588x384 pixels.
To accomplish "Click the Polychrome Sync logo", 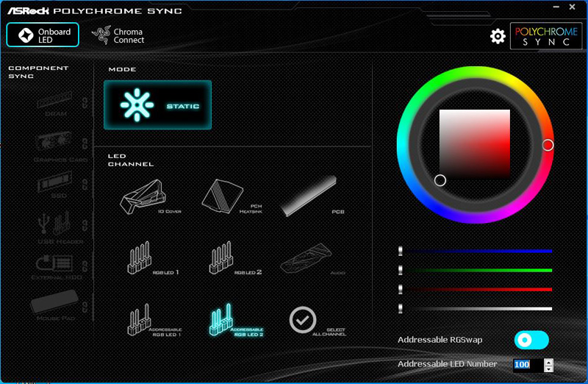I will click(x=546, y=36).
